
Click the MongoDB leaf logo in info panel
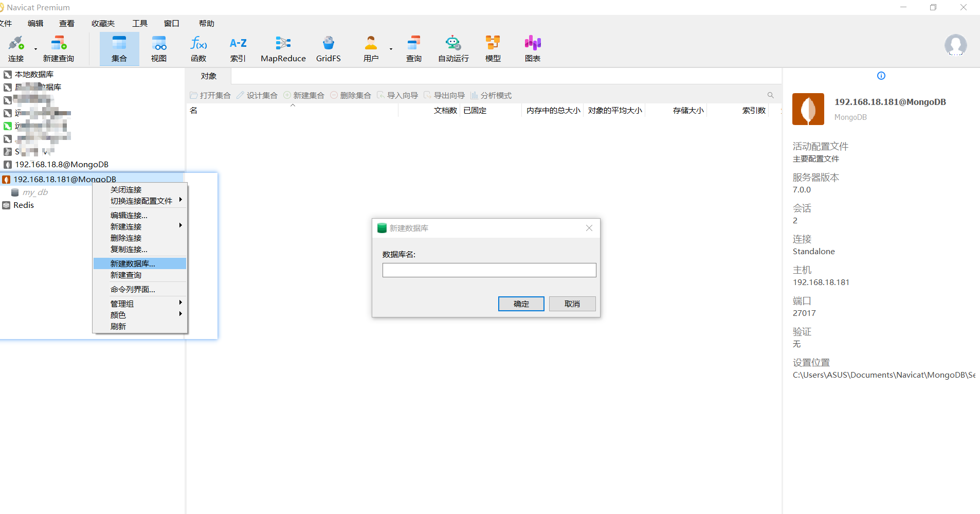point(808,109)
